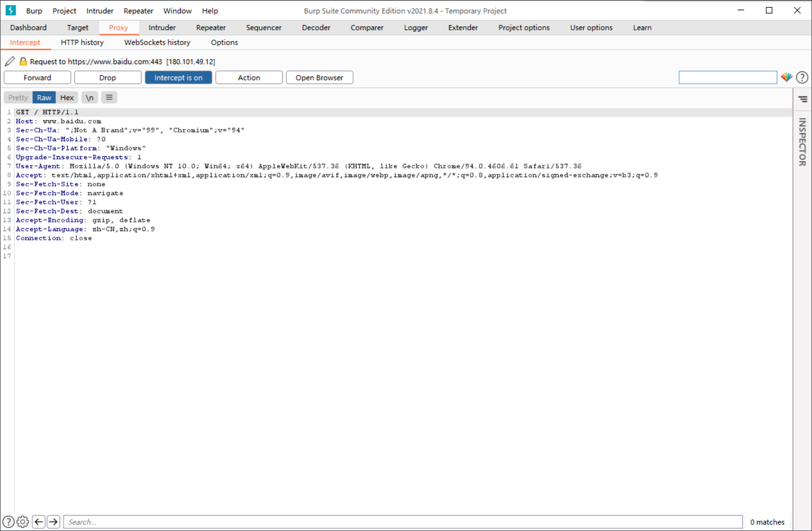Click the 0 matches counter
Screen dimensions: 812x531
tap(767, 522)
